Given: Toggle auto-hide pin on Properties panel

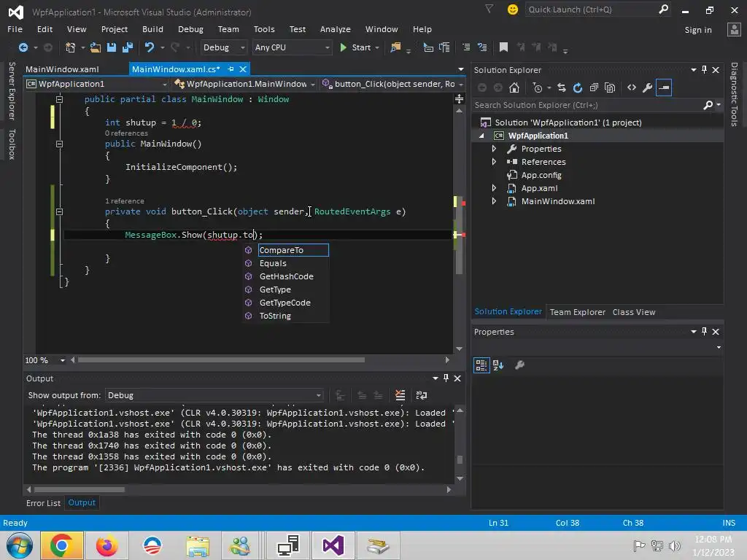Looking at the screenshot, I should [704, 332].
